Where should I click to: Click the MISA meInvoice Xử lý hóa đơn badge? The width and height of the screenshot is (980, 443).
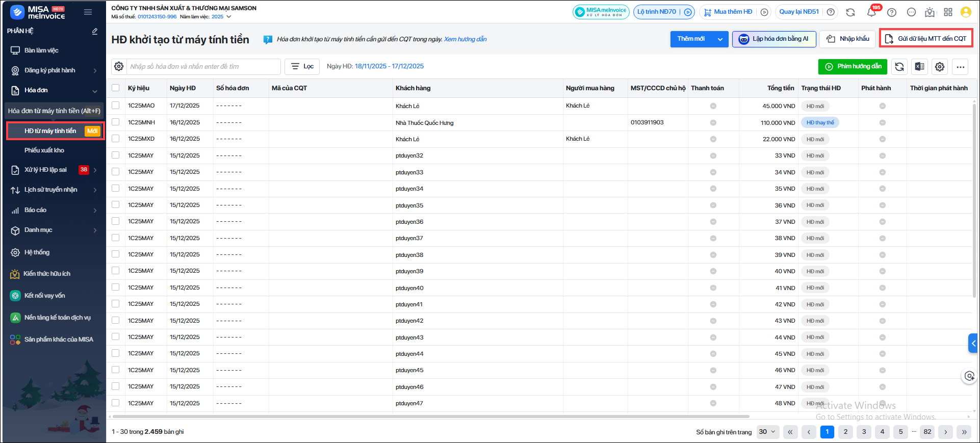coord(601,12)
